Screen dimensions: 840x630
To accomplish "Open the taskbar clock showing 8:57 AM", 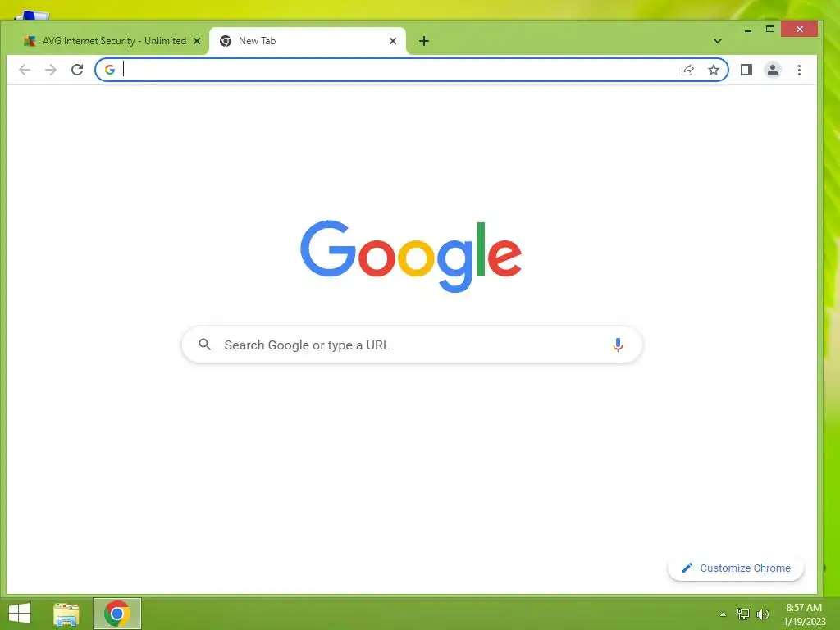I will pos(804,614).
